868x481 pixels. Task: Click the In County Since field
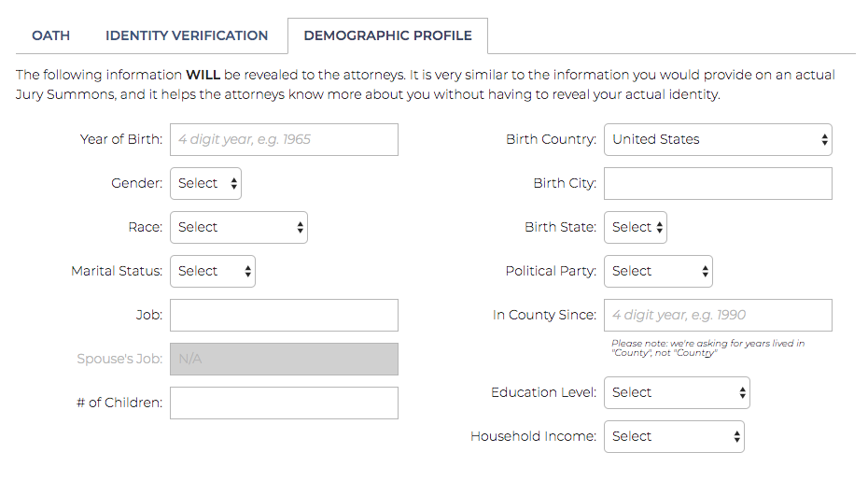[x=718, y=315]
